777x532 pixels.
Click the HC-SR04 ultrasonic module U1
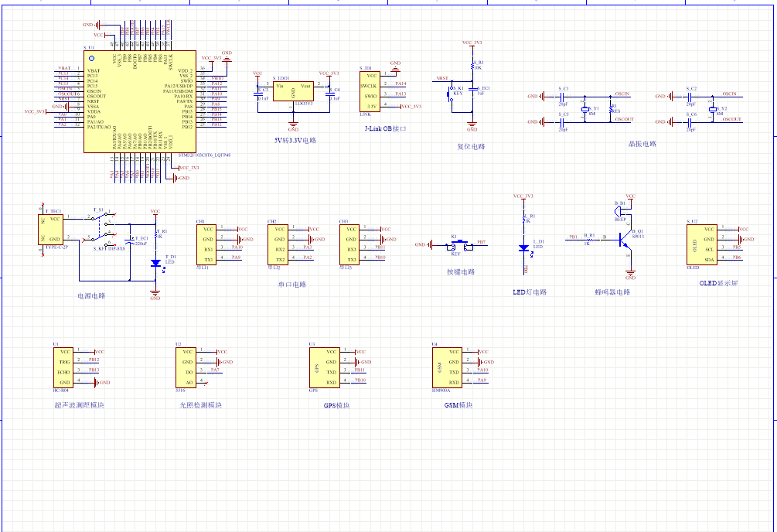(63, 367)
